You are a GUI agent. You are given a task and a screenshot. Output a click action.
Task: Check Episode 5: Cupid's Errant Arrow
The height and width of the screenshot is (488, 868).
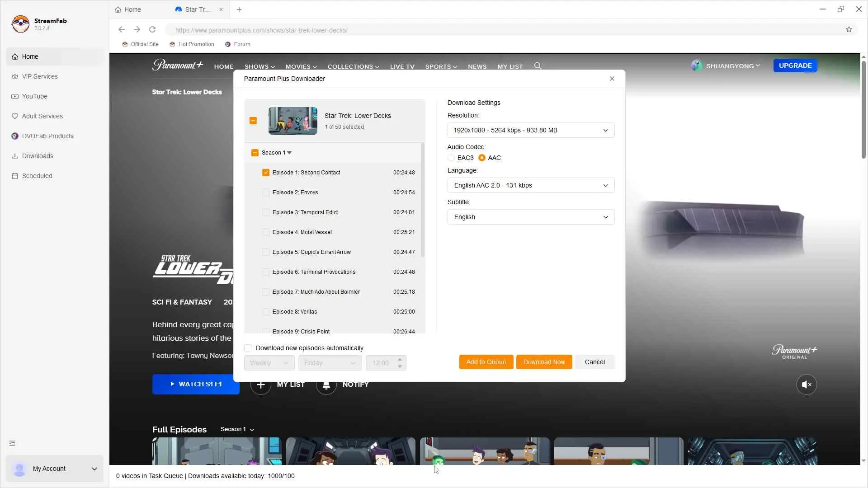pyautogui.click(x=266, y=252)
